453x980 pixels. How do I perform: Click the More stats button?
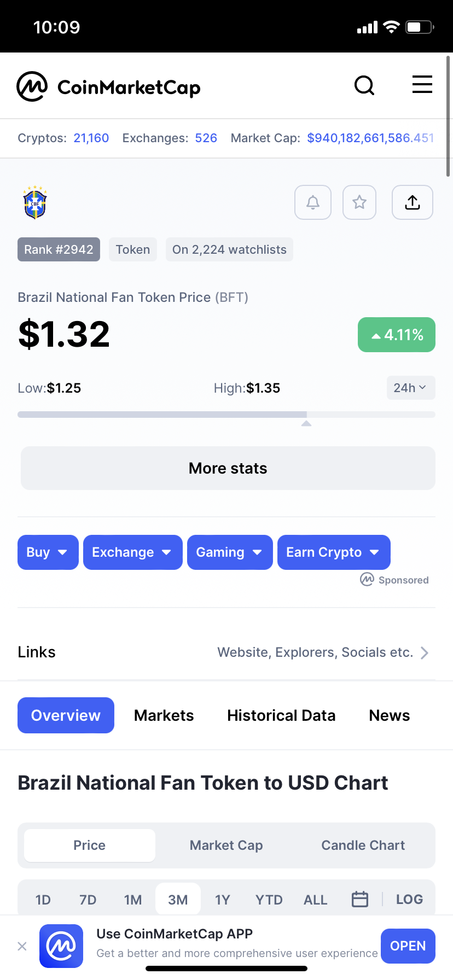(228, 468)
